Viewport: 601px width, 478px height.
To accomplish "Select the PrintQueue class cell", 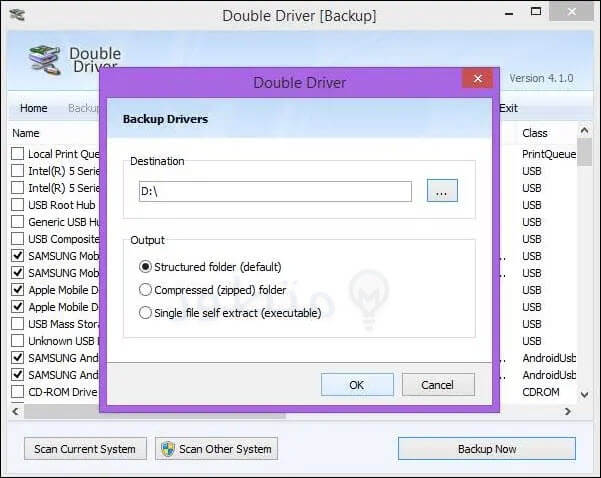I will tap(549, 154).
